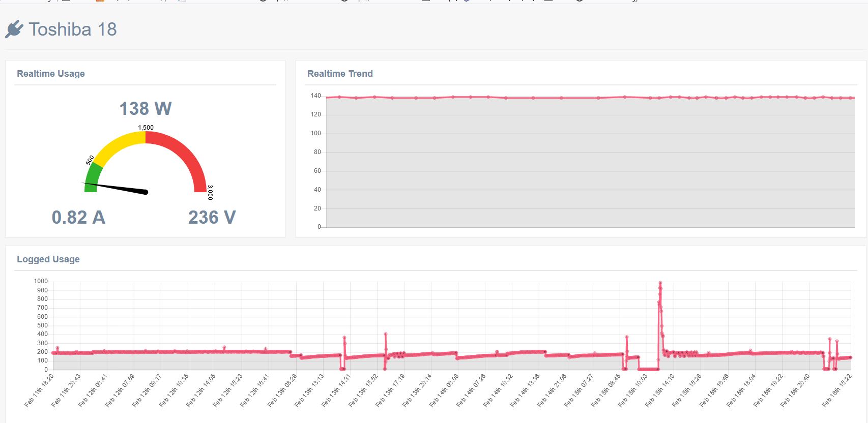Click the 236 V voltage reading

click(212, 217)
